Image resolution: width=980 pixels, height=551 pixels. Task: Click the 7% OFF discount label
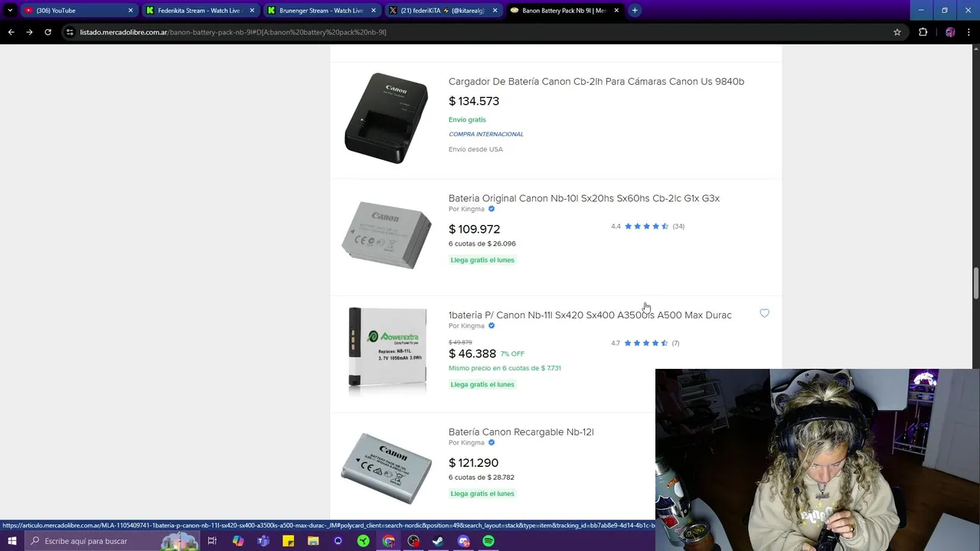(x=512, y=354)
